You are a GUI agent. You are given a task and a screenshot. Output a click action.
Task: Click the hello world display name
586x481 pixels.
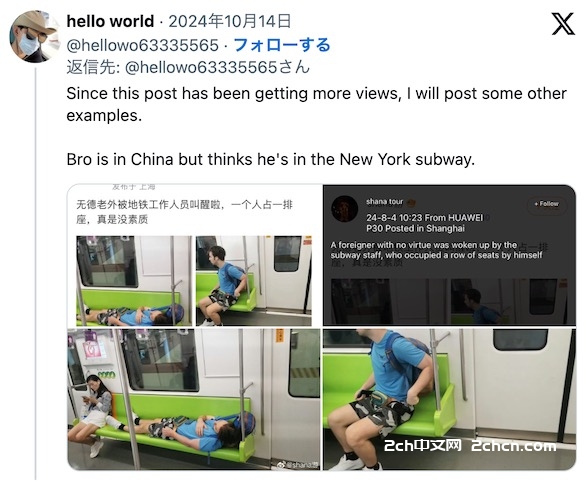[x=110, y=21]
